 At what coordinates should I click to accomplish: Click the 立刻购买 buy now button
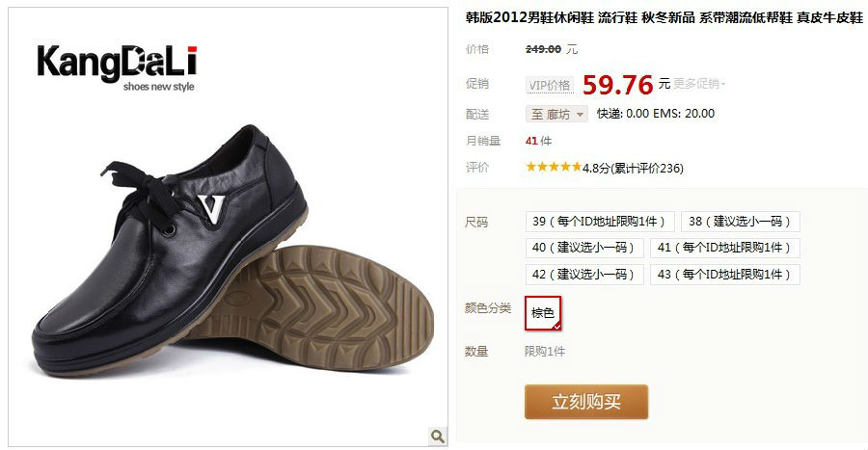coord(586,402)
